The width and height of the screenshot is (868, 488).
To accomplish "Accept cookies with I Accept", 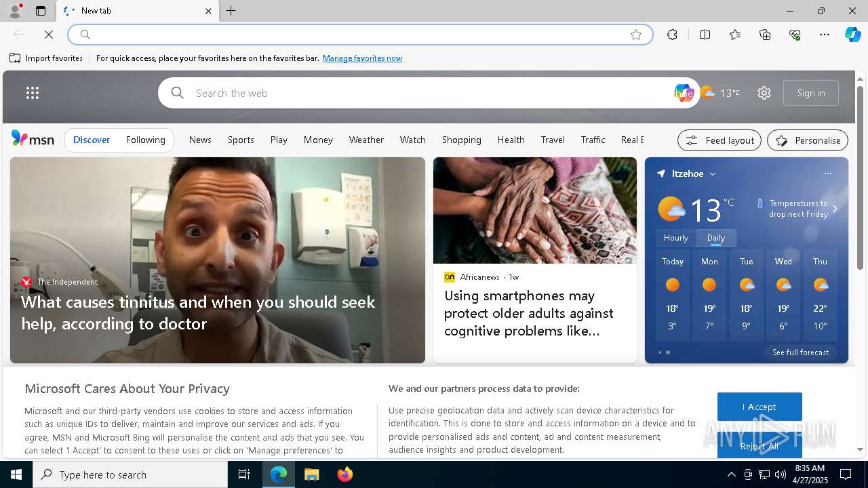I will (x=759, y=407).
